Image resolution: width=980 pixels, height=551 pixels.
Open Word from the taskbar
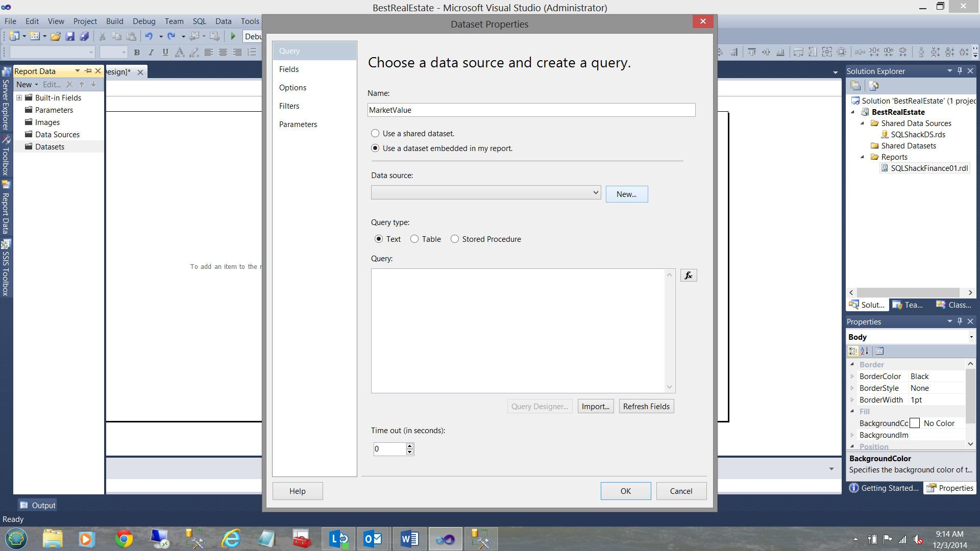click(409, 539)
